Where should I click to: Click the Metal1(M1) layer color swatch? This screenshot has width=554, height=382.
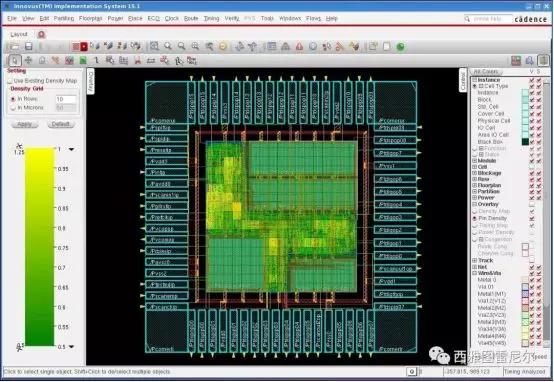point(525,294)
